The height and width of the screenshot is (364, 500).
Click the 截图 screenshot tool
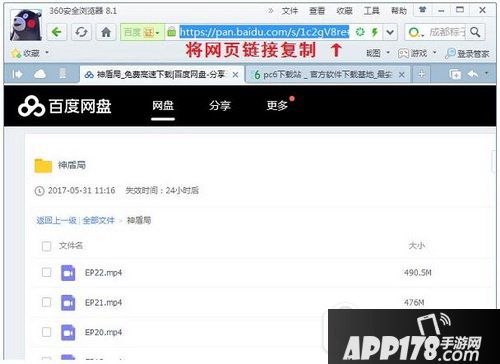pyautogui.click(x=373, y=53)
